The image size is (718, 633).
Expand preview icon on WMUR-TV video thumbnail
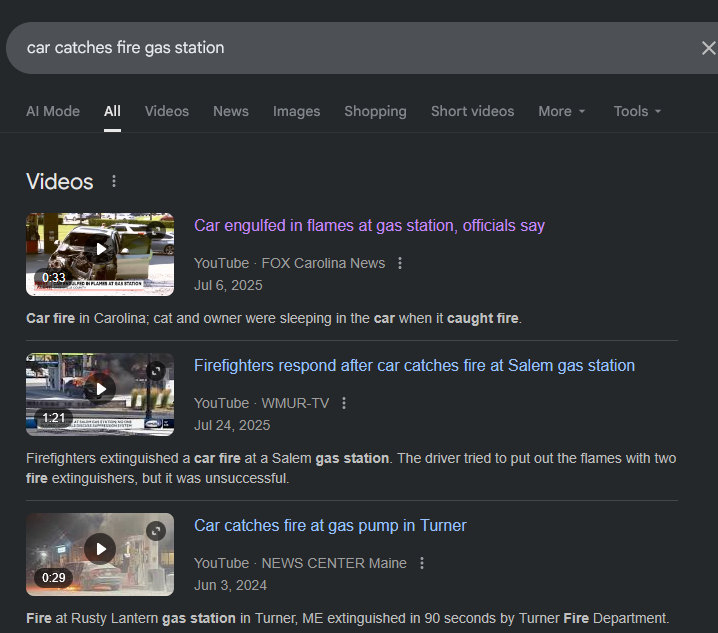pyautogui.click(x=156, y=371)
